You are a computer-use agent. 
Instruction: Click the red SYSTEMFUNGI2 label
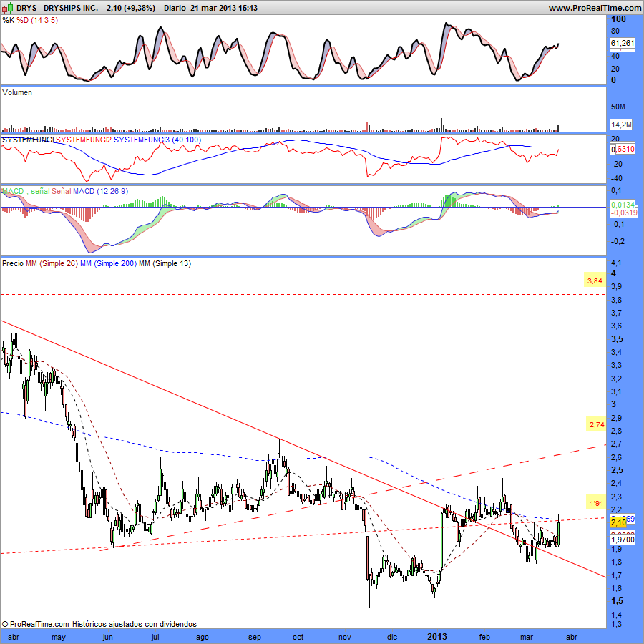[84, 140]
